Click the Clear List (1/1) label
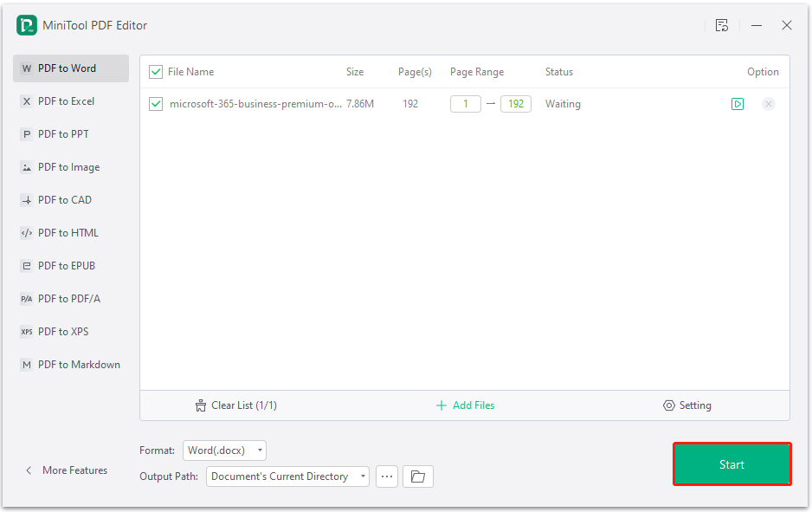The width and height of the screenshot is (812, 512). [x=244, y=405]
